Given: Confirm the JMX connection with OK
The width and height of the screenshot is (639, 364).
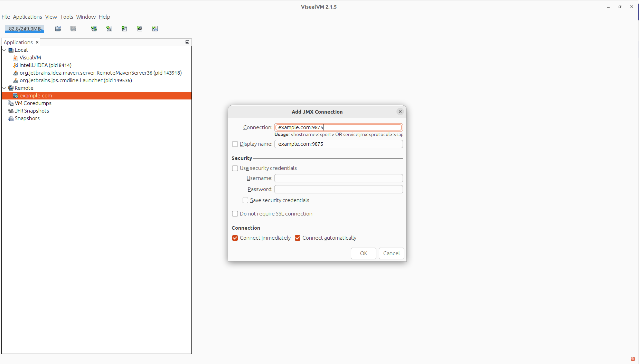Looking at the screenshot, I should click(x=364, y=253).
